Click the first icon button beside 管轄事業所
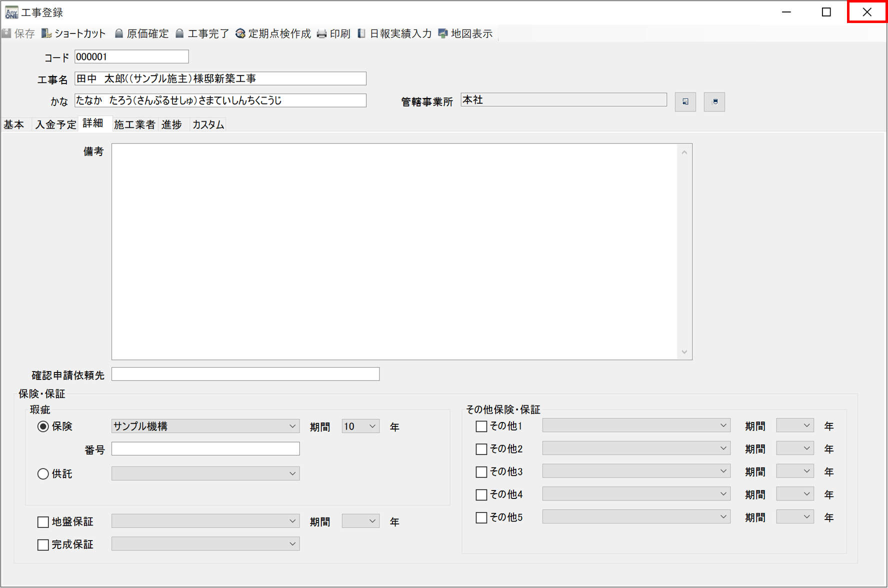The height and width of the screenshot is (588, 888). tap(685, 102)
